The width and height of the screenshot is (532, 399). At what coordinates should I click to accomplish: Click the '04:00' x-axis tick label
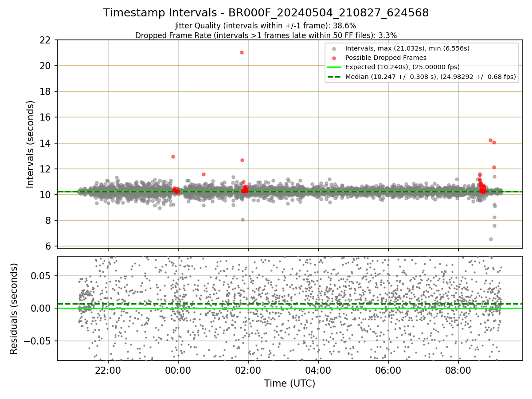(x=318, y=371)
